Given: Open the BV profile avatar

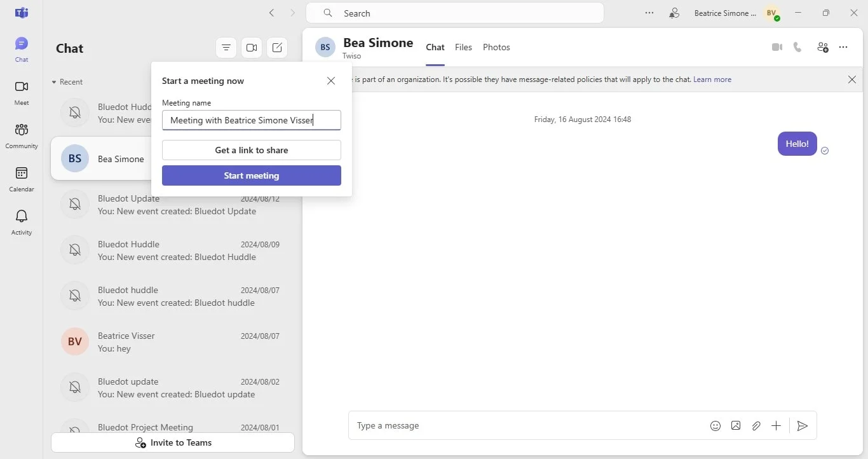Looking at the screenshot, I should click(771, 13).
